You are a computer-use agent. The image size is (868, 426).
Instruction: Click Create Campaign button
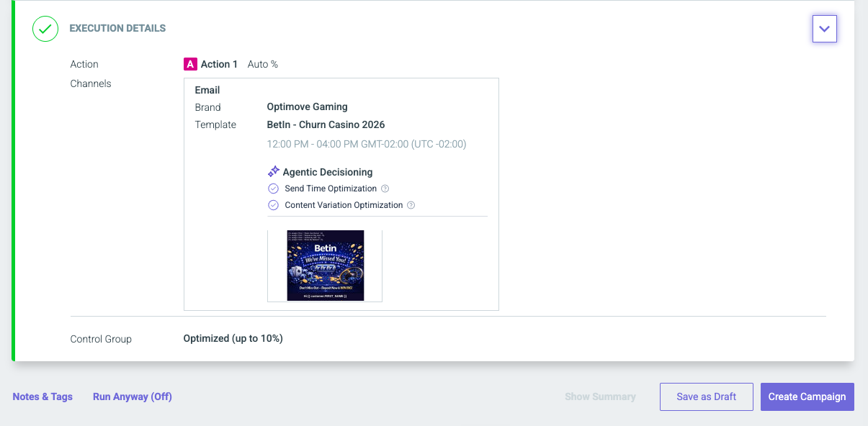pyautogui.click(x=807, y=396)
